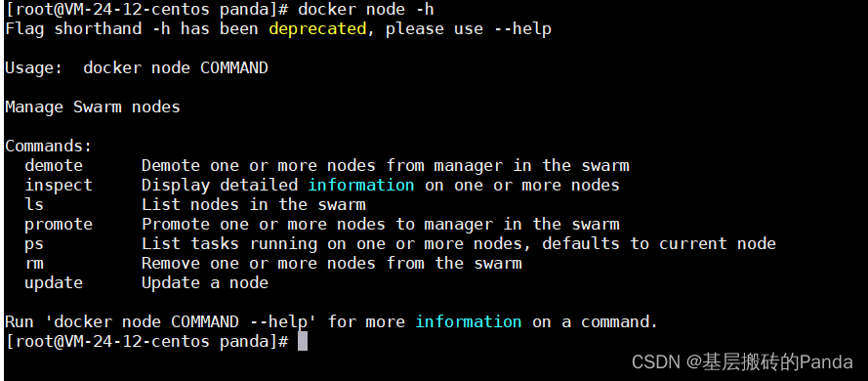The width and height of the screenshot is (868, 381).
Task: Click the 'rm' command entry
Action: pos(34,264)
